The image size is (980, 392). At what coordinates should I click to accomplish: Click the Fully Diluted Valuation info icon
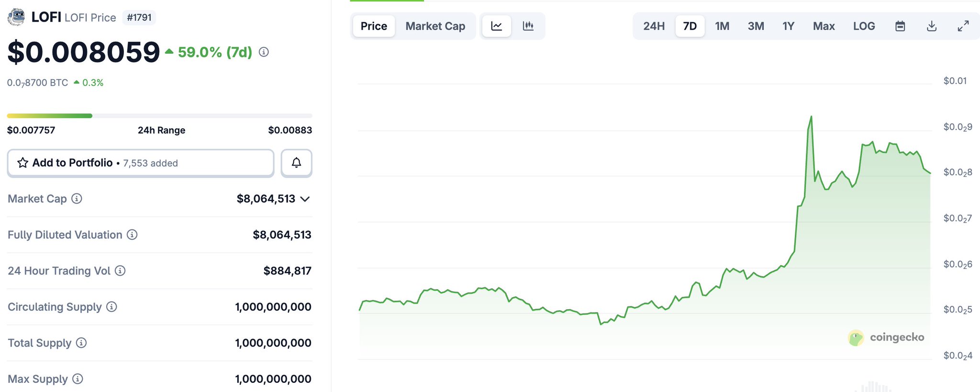(132, 235)
